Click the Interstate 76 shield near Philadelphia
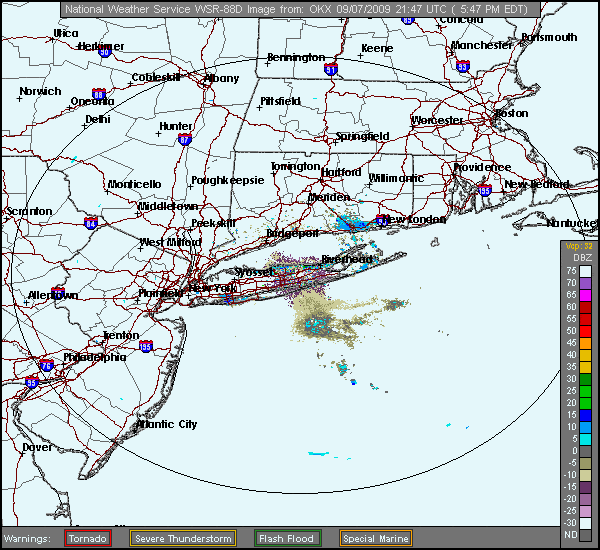This screenshot has width=600, height=550. click(x=47, y=365)
